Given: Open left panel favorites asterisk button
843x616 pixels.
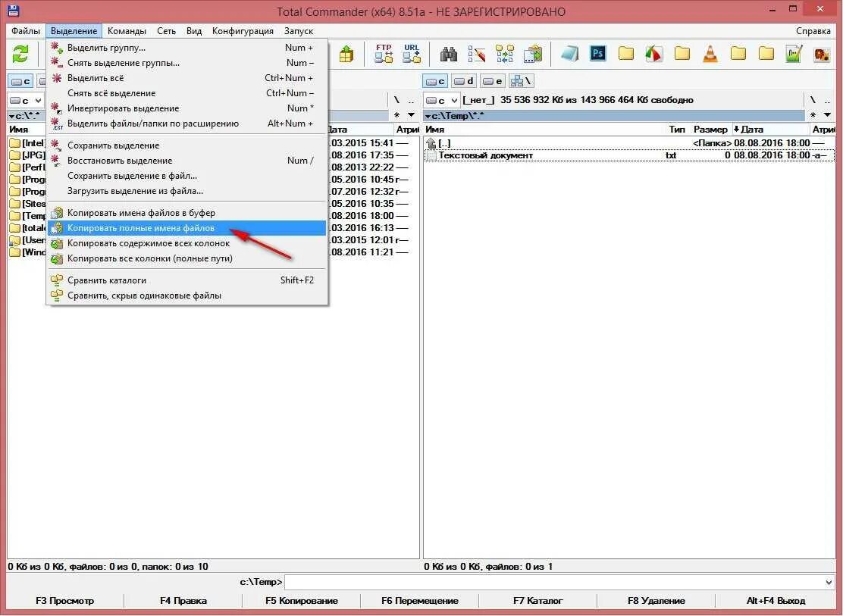Looking at the screenshot, I should click(x=396, y=115).
